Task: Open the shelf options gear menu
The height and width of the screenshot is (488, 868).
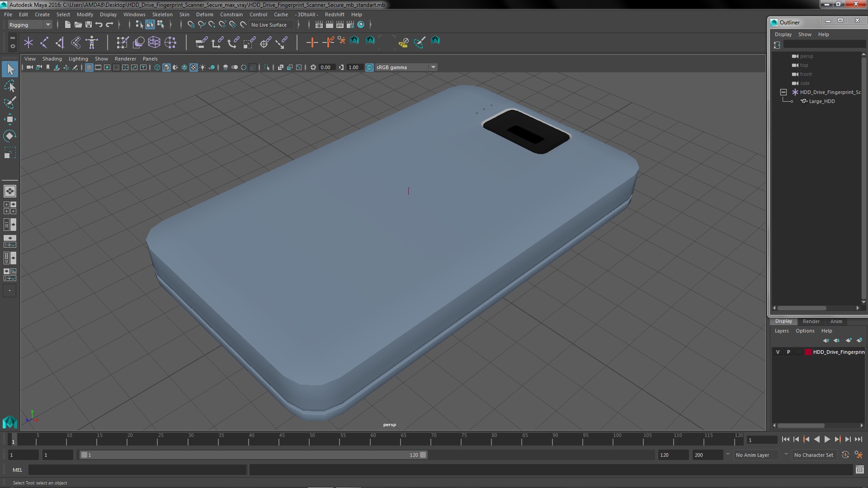Action: click(x=13, y=46)
